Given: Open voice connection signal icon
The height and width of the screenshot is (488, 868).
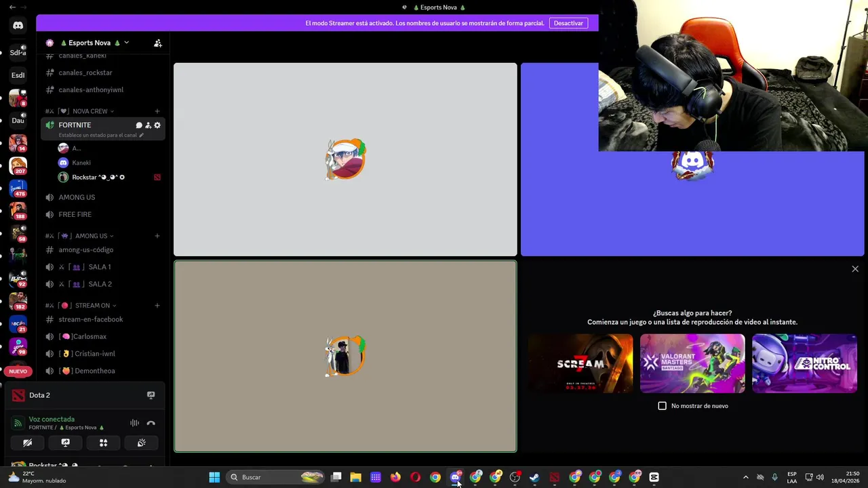Looking at the screenshot, I should coord(18,423).
